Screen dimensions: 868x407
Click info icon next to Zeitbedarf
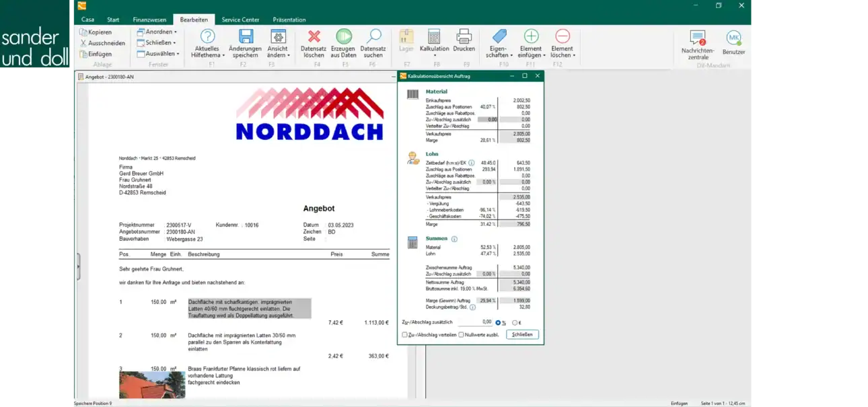point(472,163)
